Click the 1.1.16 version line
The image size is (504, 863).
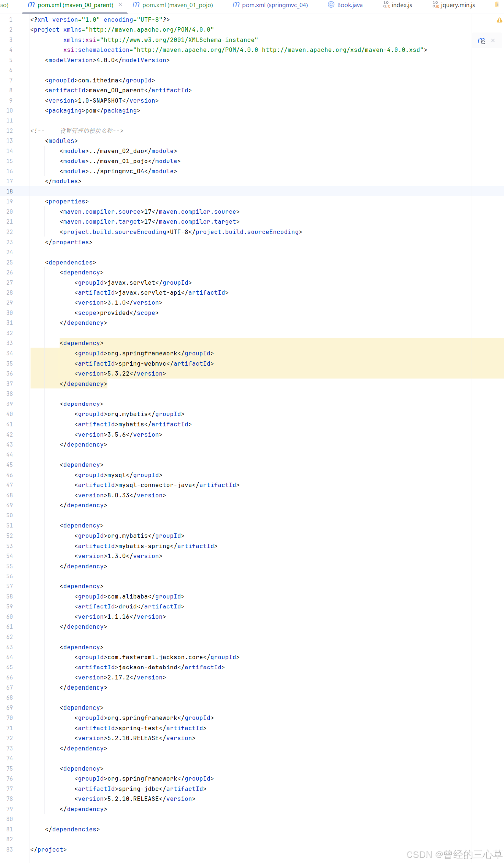[x=120, y=617]
